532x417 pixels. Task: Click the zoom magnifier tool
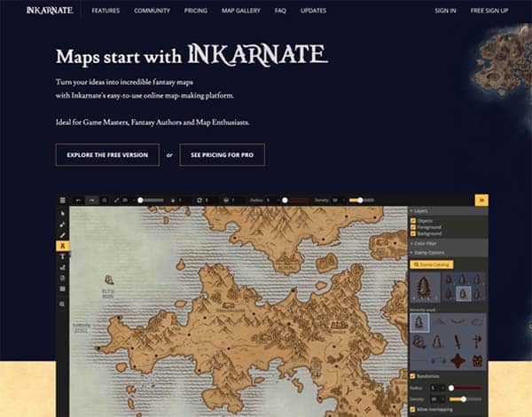pos(62,304)
